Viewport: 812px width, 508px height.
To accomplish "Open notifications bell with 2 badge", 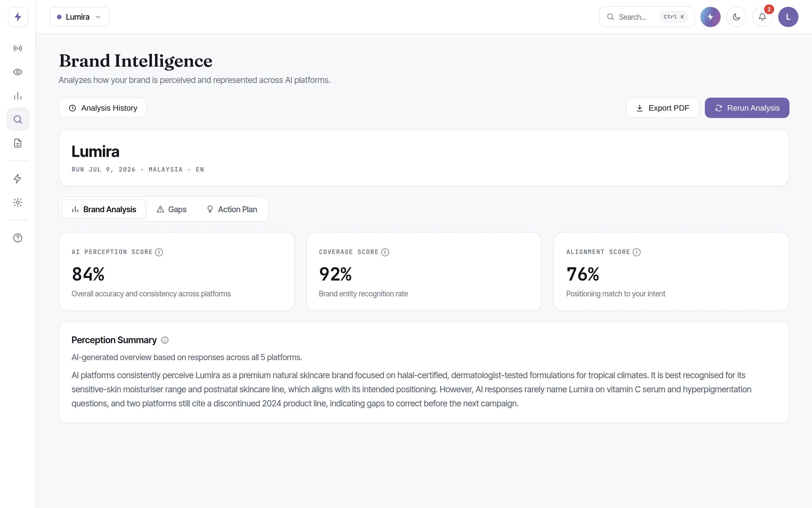I will pos(762,17).
